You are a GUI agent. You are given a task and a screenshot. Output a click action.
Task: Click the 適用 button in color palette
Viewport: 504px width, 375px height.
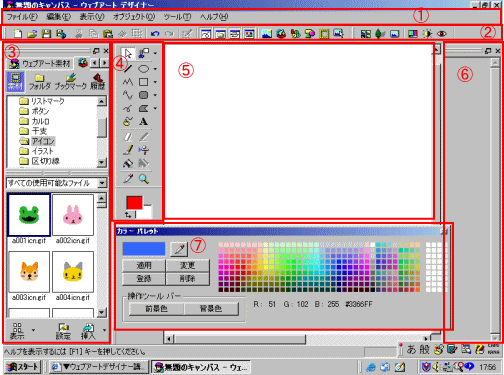(144, 266)
